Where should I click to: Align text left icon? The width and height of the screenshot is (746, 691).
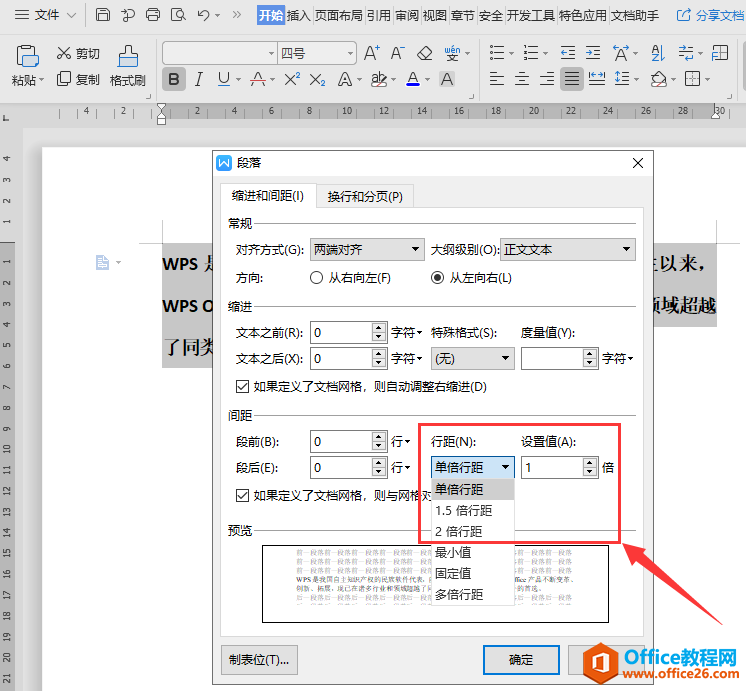pos(497,78)
